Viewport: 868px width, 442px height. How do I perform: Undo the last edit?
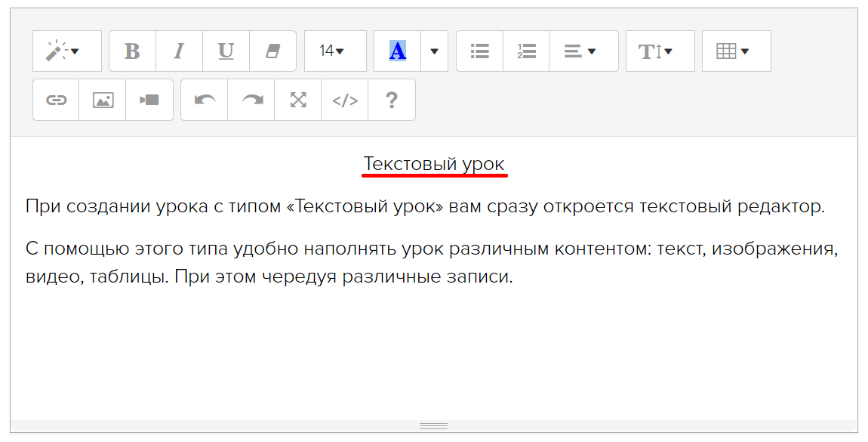tap(205, 100)
